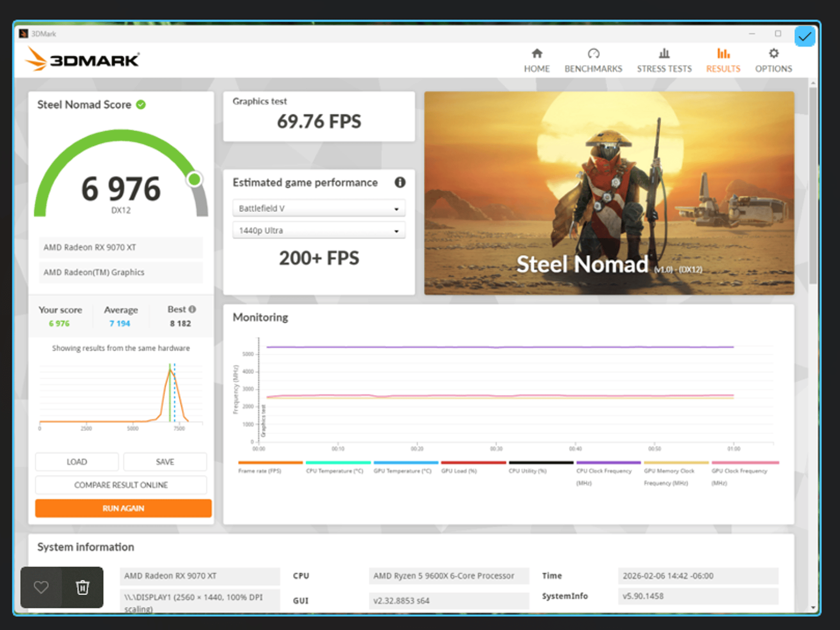Click the DISPLAY1 2560 × 1440 field
Image resolution: width=840 pixels, height=630 pixels.
[200, 601]
